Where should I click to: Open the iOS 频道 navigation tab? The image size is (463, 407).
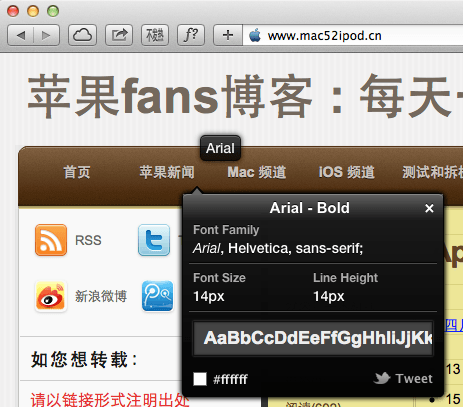click(x=347, y=172)
